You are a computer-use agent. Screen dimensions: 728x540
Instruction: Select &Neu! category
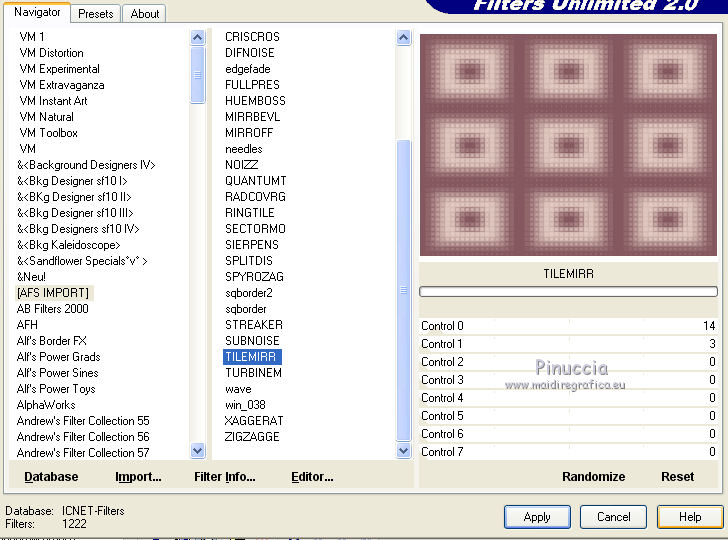[32, 277]
